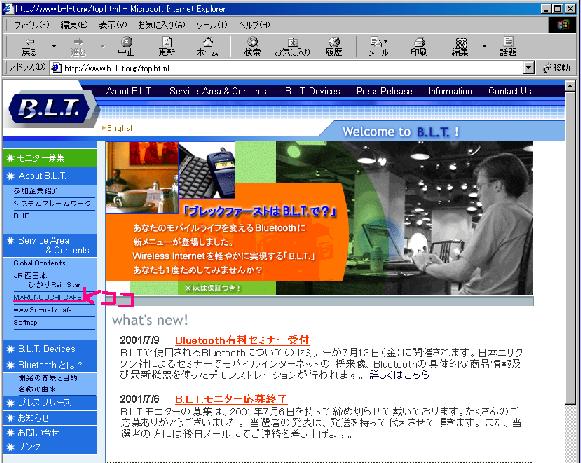Open B.L.T Devices in top navigation
581x463 pixels.
pos(313,91)
